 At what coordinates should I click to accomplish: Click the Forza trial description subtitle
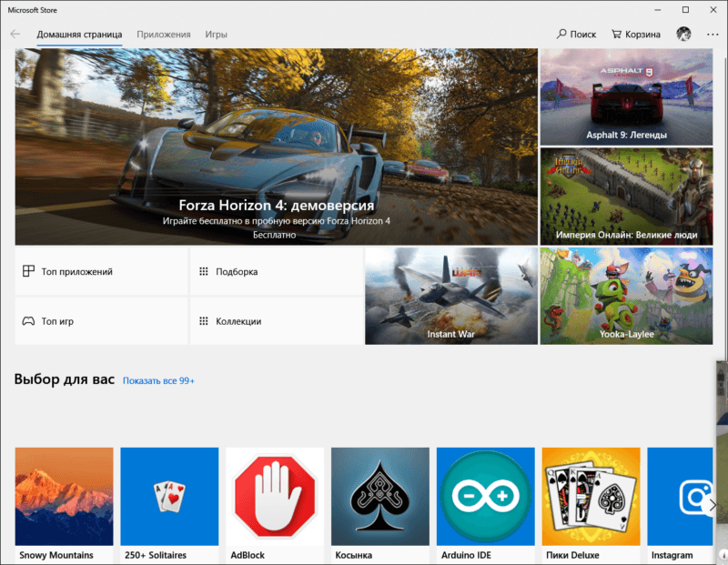(277, 221)
